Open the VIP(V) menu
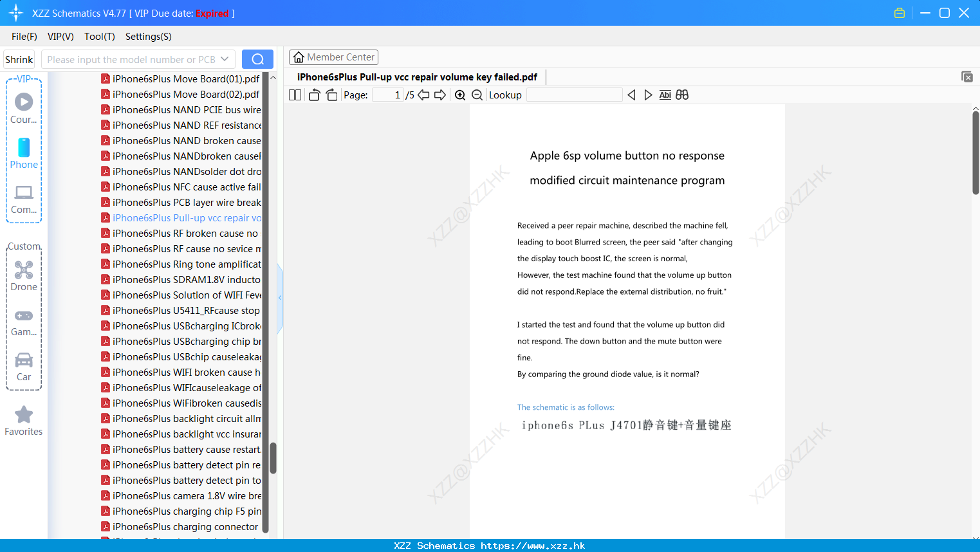Viewport: 980px width, 552px height. (x=60, y=37)
